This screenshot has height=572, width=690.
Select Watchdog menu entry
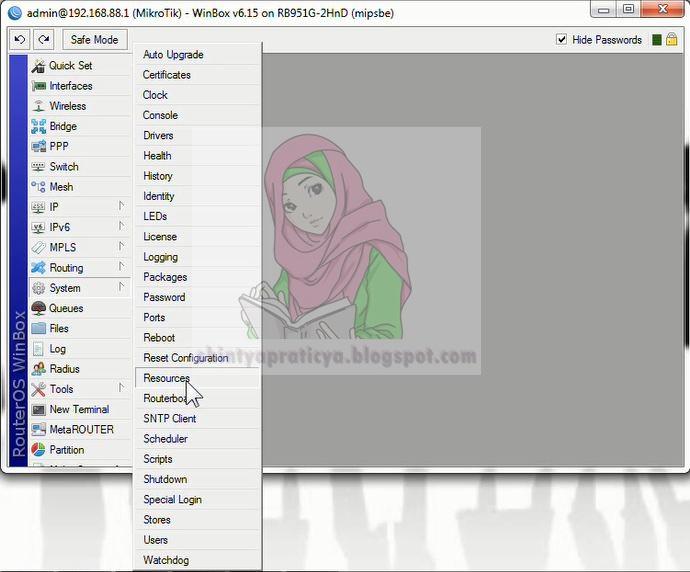(197, 560)
